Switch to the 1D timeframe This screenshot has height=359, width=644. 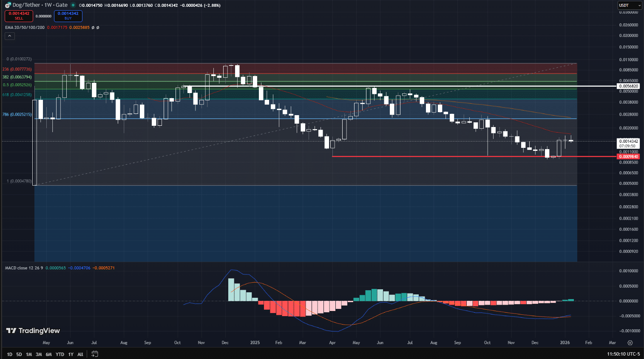click(x=9, y=353)
